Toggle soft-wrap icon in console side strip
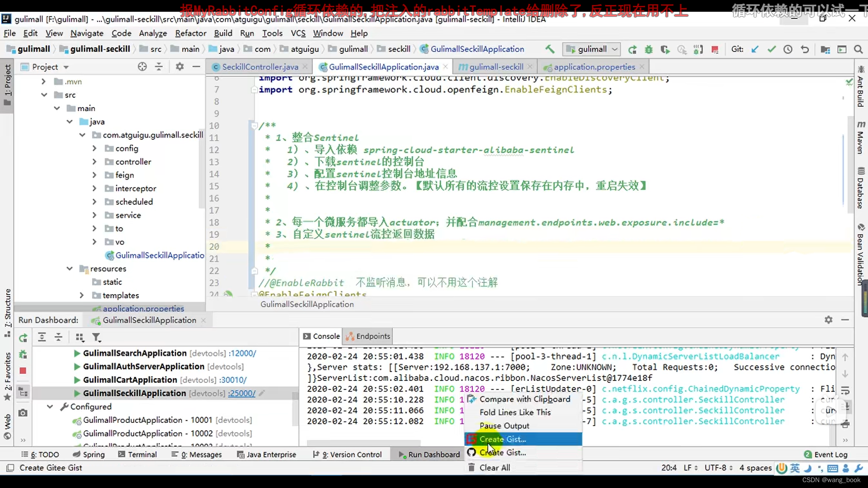This screenshot has height=488, width=868. coord(845,390)
